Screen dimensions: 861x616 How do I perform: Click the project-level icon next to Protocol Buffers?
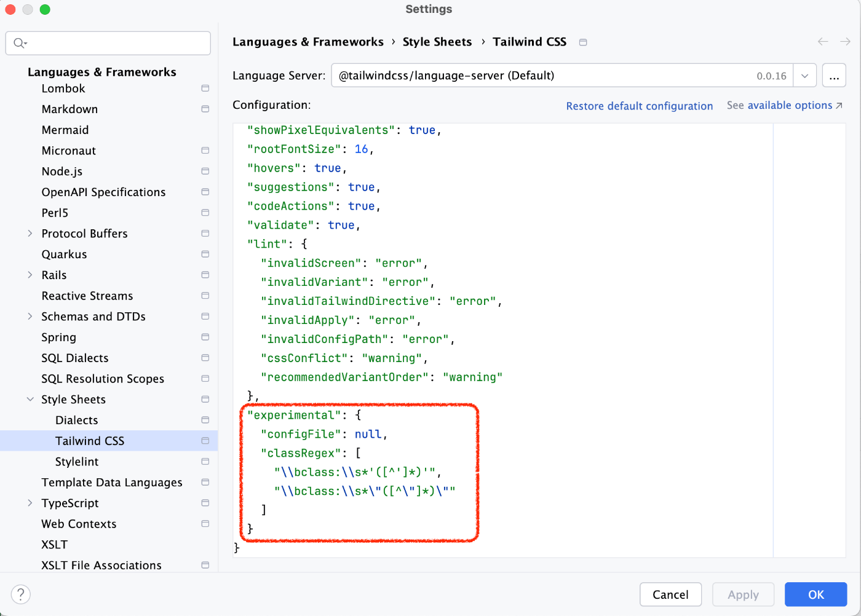(205, 234)
